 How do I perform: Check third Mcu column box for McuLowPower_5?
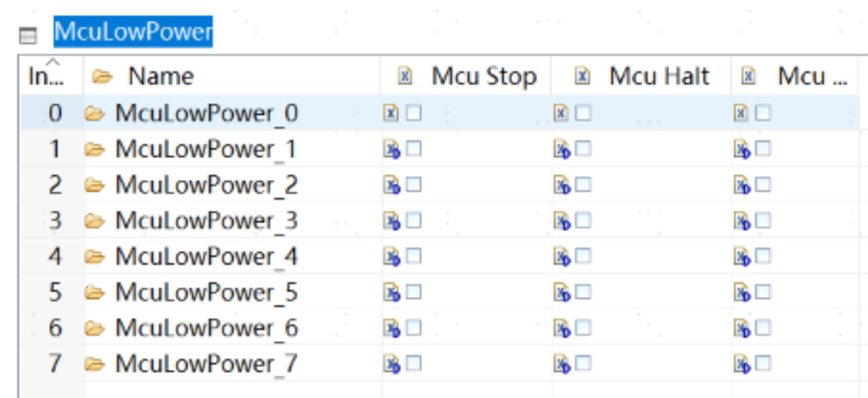(x=763, y=291)
